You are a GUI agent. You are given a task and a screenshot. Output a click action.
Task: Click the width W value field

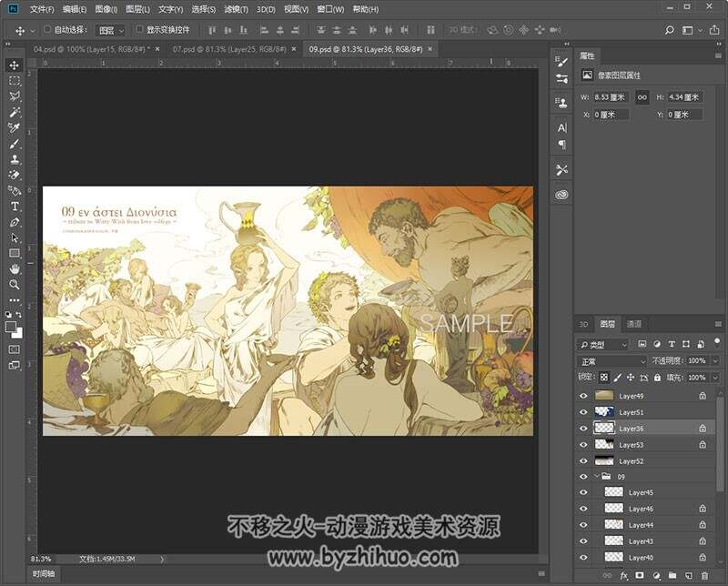pos(611,97)
